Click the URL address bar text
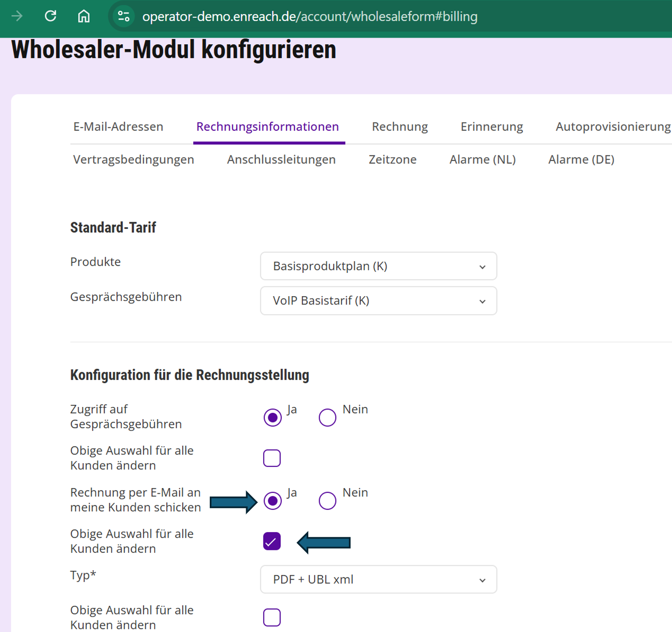 [x=310, y=16]
